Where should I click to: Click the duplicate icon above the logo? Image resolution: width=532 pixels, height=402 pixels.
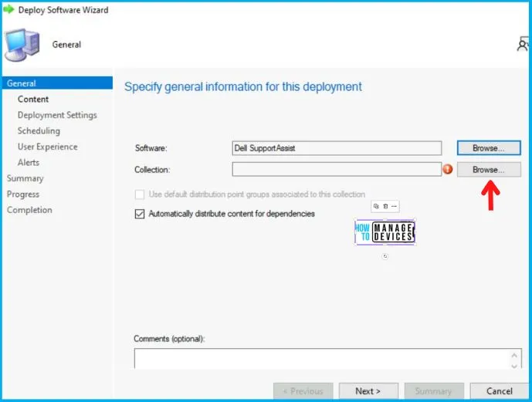coord(377,207)
